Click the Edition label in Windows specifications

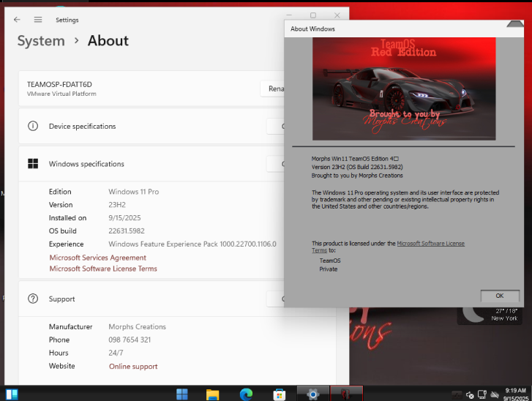click(x=60, y=192)
